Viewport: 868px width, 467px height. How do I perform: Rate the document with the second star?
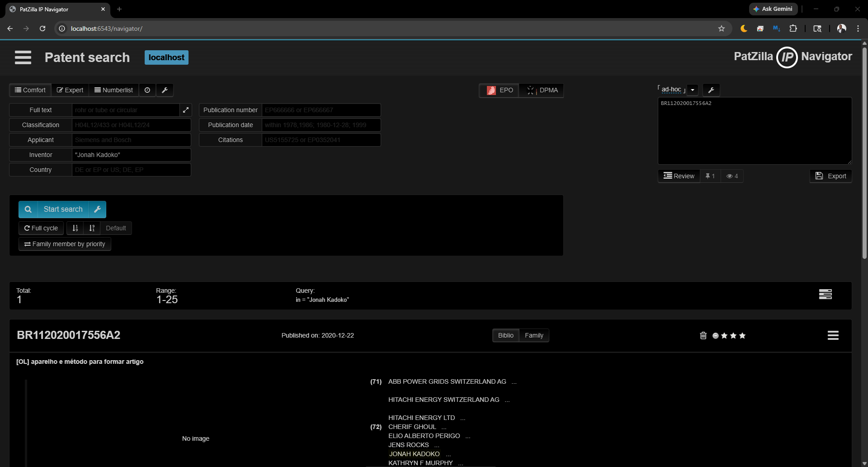point(733,336)
